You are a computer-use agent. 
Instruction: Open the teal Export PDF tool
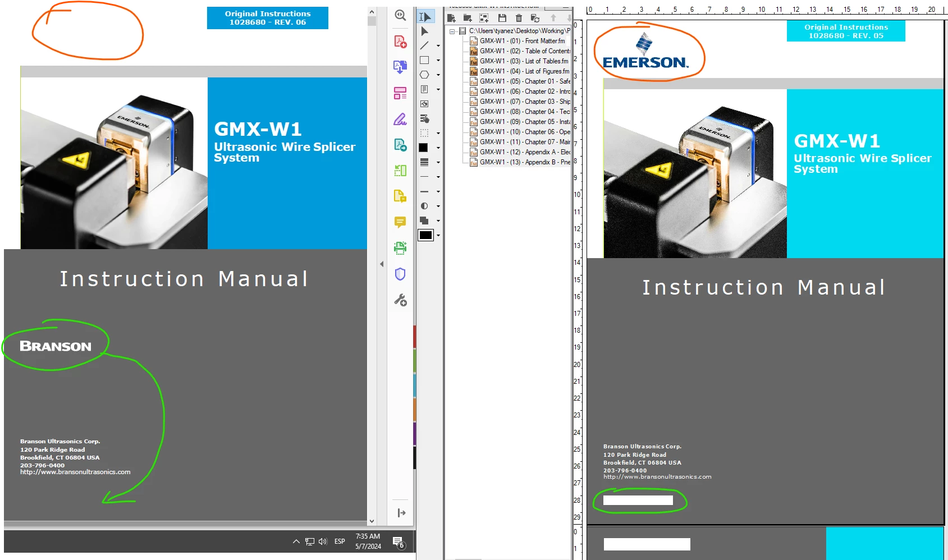coord(400,145)
